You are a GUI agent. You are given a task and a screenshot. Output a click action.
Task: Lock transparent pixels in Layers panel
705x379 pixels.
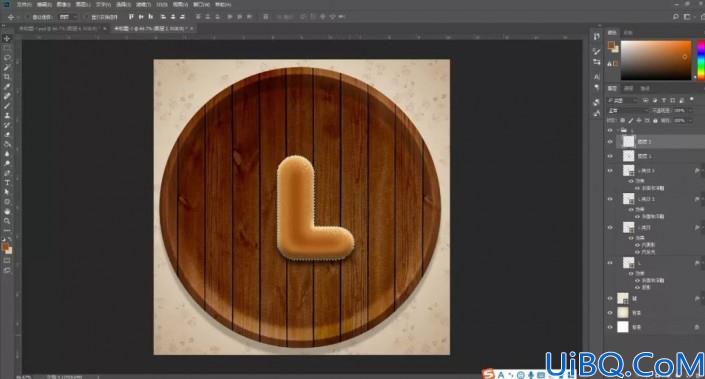[x=622, y=120]
